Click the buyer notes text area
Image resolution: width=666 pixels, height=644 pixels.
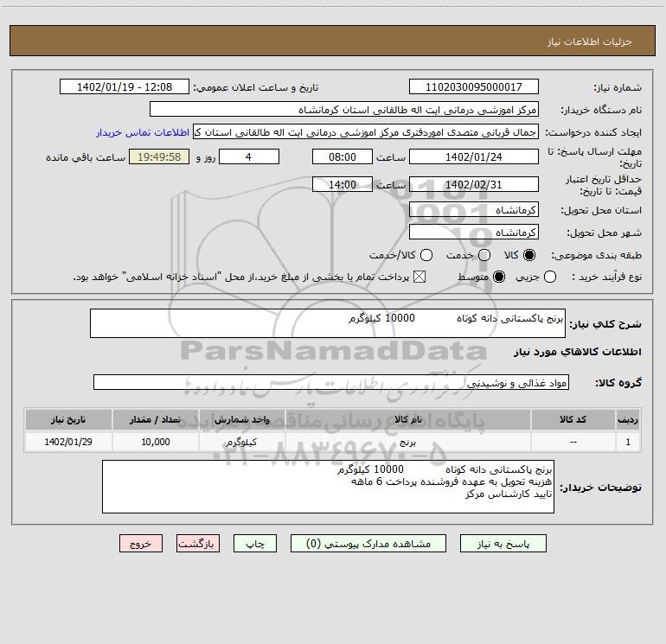coord(328,487)
